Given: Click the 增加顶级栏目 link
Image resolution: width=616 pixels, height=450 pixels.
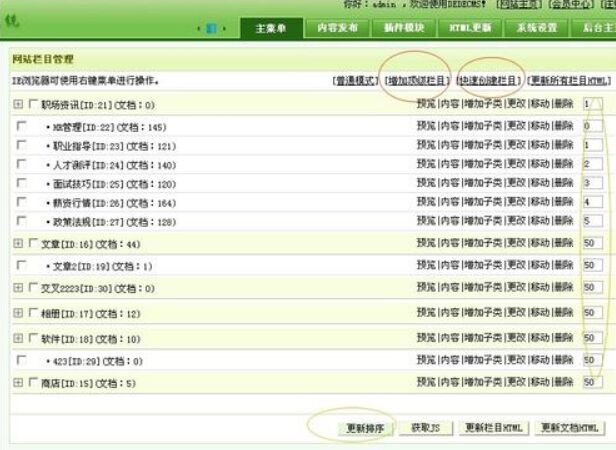Looking at the screenshot, I should [417, 81].
